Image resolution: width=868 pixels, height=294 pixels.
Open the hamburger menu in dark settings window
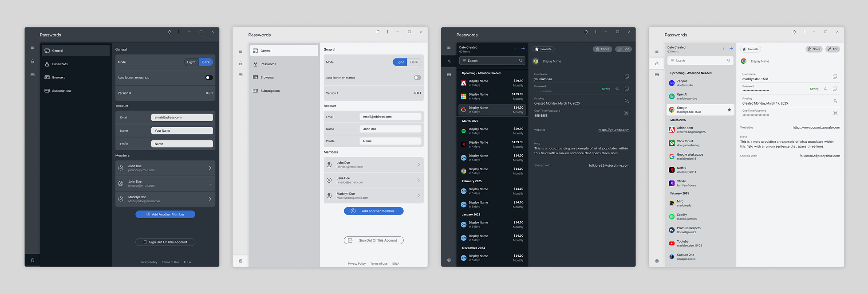click(32, 48)
